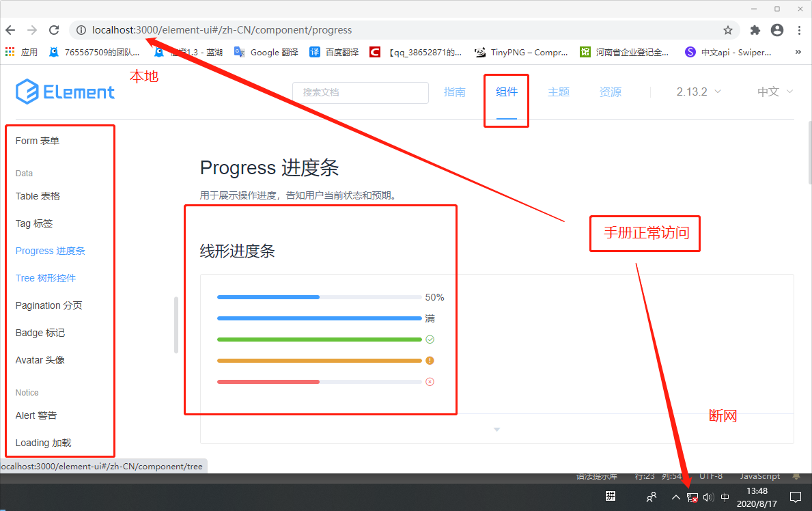Open Pagination 分页 in the sidebar
The height and width of the screenshot is (511, 812).
pos(48,306)
